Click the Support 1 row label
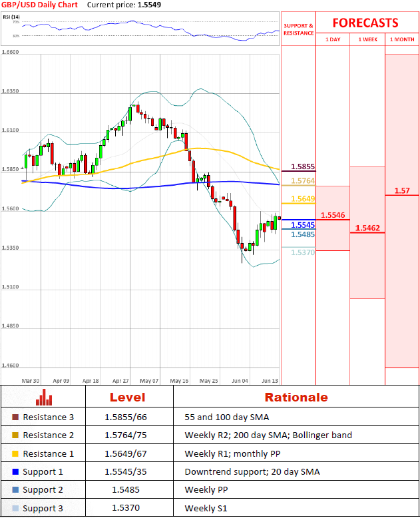The height and width of the screenshot is (518, 420). tap(43, 472)
